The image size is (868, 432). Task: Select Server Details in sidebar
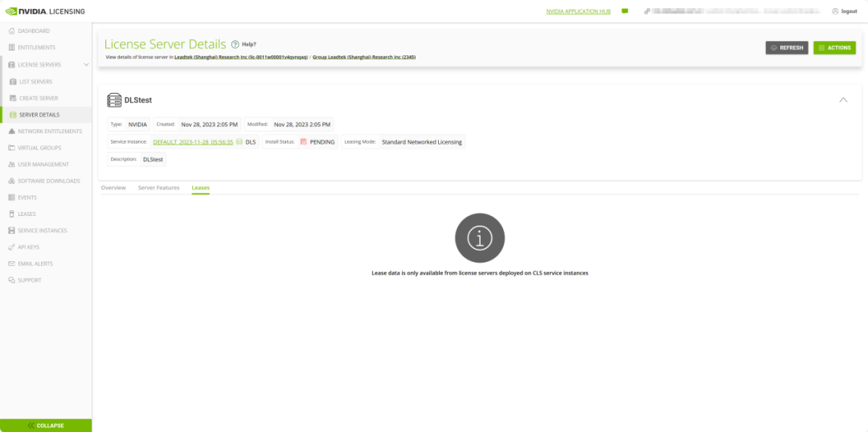tap(39, 115)
